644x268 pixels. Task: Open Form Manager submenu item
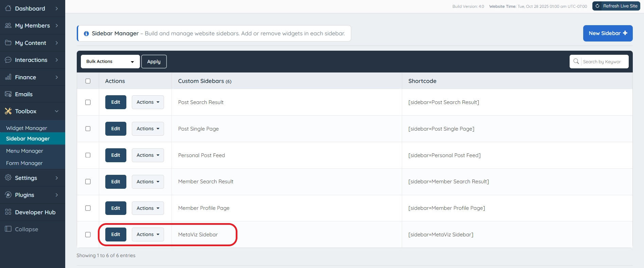[x=24, y=163]
